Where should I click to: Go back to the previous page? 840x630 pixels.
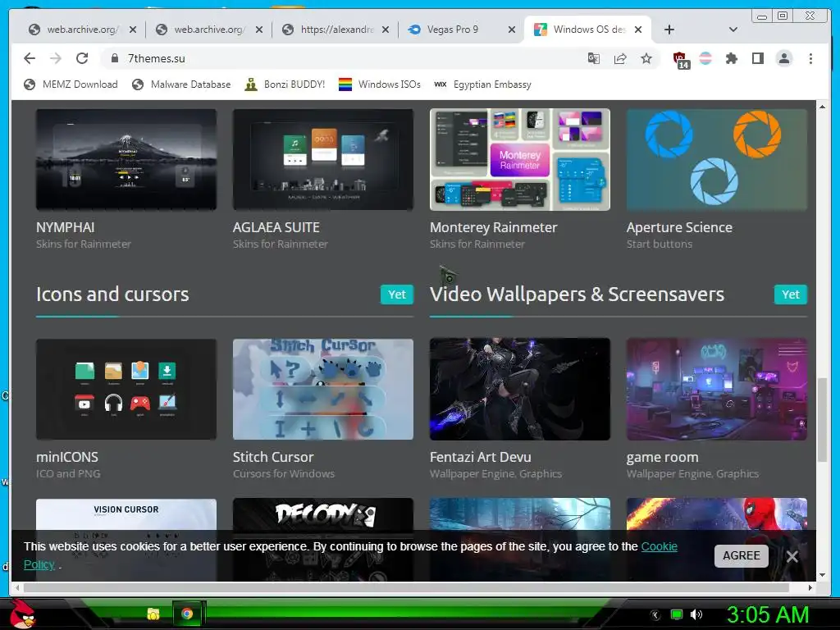30,58
